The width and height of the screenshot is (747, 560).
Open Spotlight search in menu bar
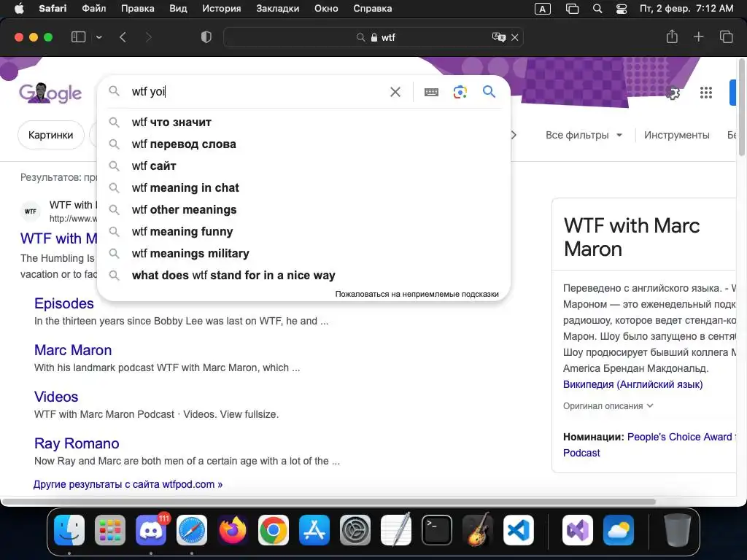pos(597,9)
